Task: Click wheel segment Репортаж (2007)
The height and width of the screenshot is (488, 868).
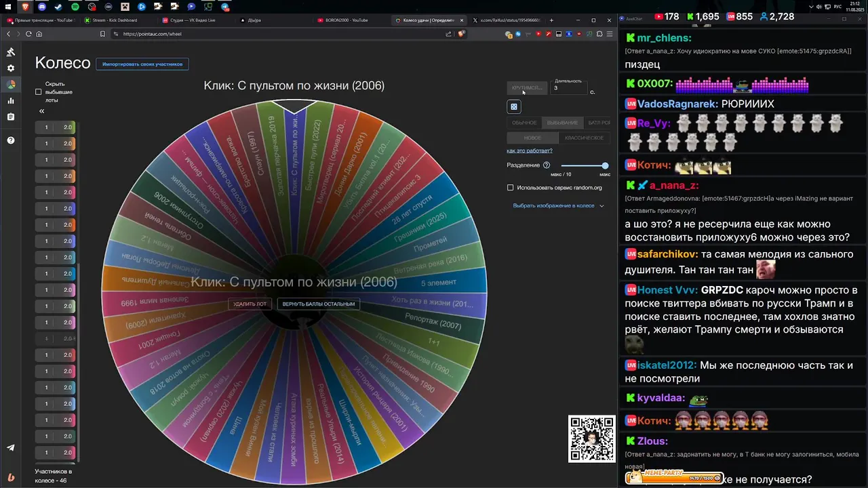Action: pyautogui.click(x=433, y=321)
